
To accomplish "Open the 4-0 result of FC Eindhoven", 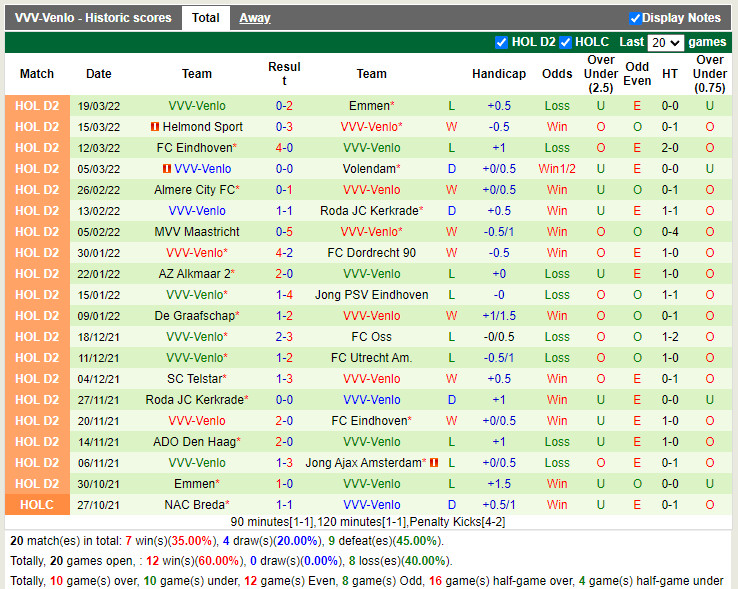I will (x=284, y=148).
